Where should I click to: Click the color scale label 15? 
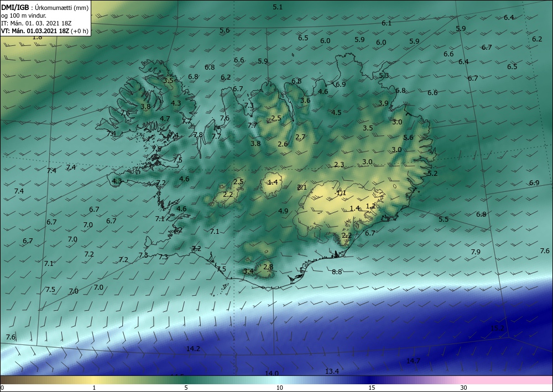pyautogui.click(x=372, y=388)
